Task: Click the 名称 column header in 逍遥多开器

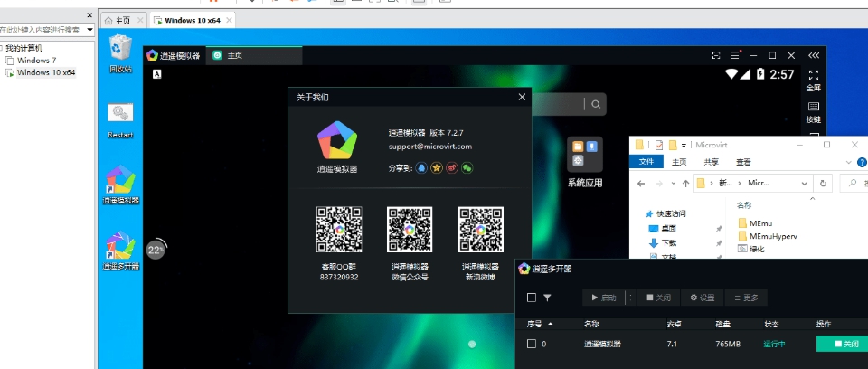Action: (x=591, y=324)
